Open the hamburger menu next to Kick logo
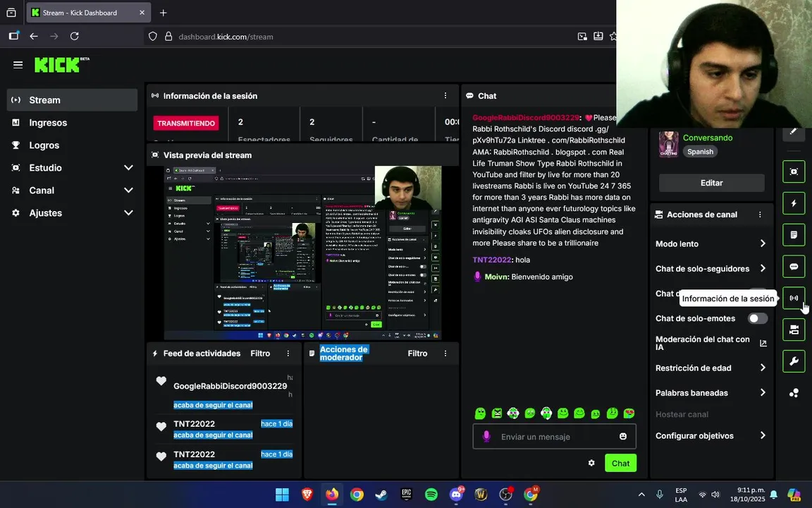 pyautogui.click(x=18, y=65)
